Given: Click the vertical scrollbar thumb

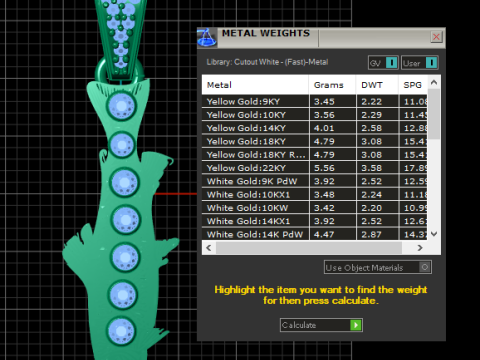Looking at the screenshot, I should point(434,114).
